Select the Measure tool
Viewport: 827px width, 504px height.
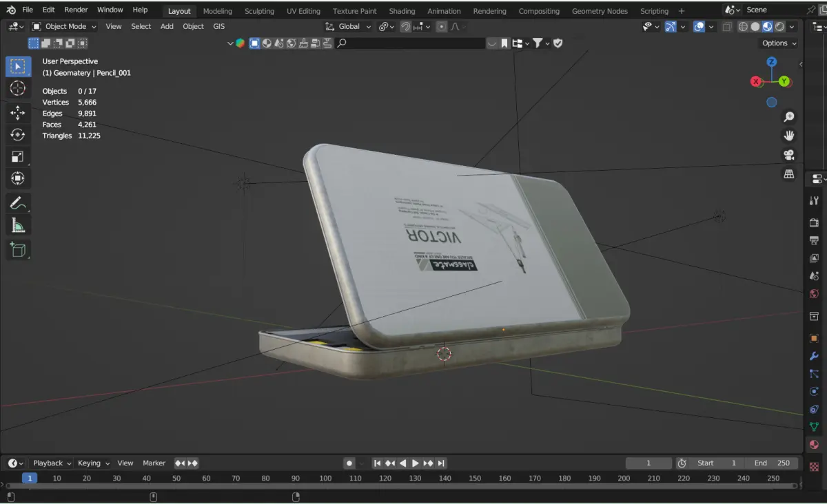(x=18, y=225)
